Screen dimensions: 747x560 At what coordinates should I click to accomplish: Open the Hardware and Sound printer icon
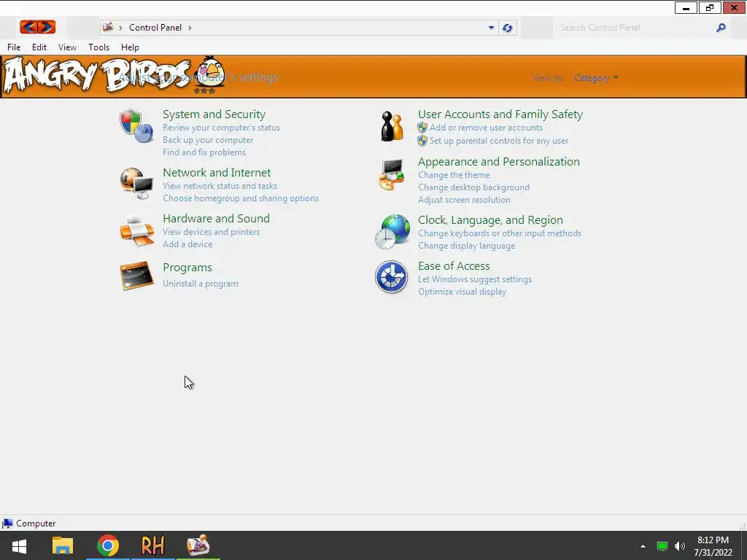pyautogui.click(x=136, y=230)
